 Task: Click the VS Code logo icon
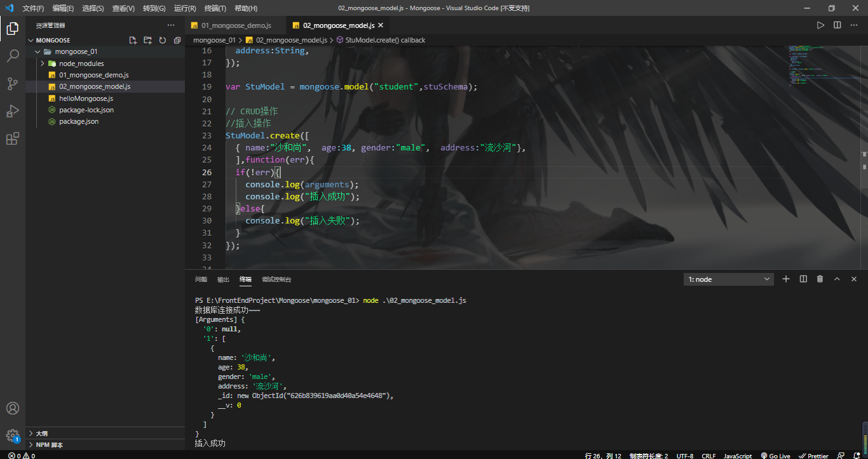click(x=10, y=8)
